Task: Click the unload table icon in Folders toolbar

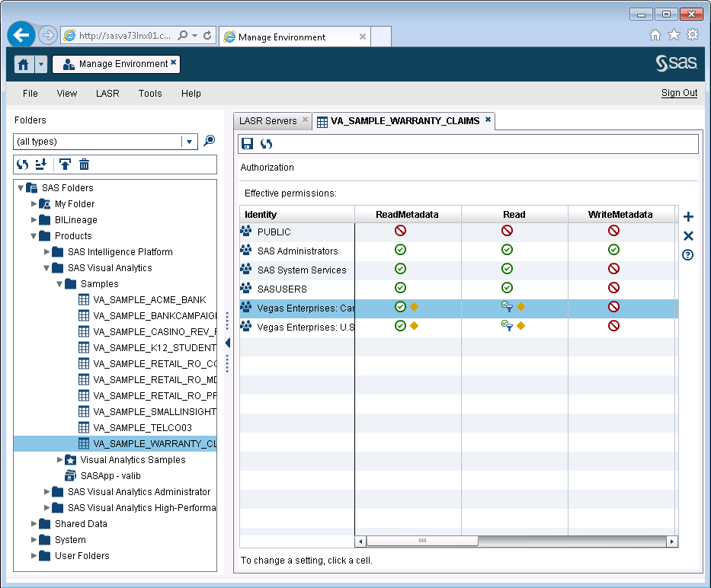Action: (x=66, y=164)
